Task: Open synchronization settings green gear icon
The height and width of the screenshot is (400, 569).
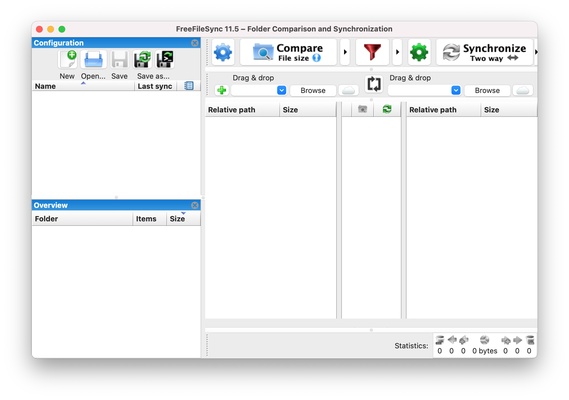Action: click(x=419, y=52)
